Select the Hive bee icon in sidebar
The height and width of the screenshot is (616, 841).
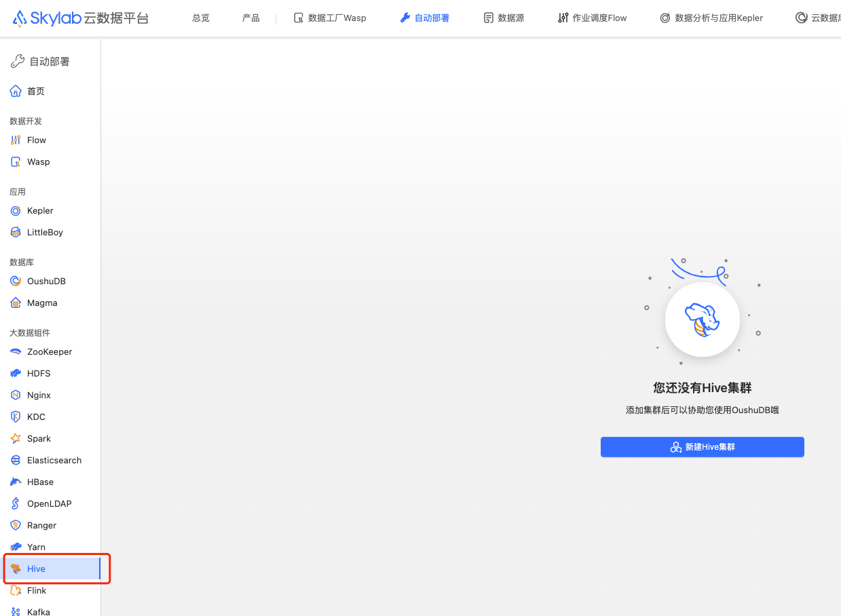click(x=16, y=569)
